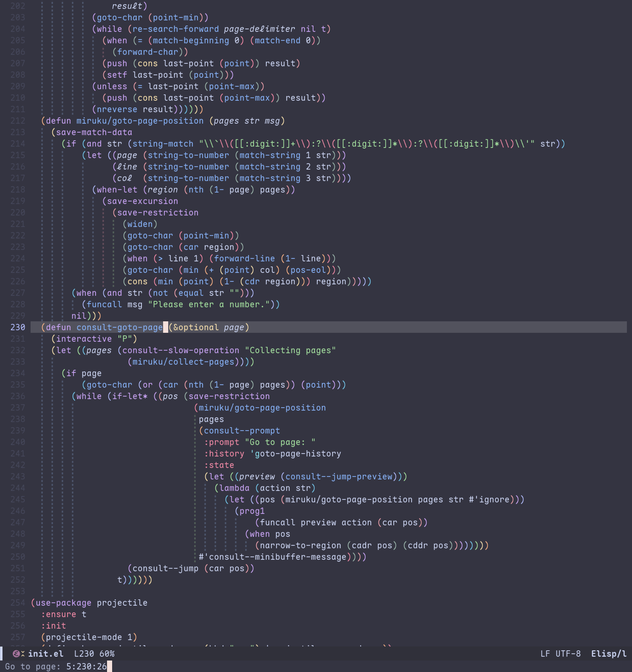The height and width of the screenshot is (672, 632).
Task: Click the 'goto-page-history symbol
Action: click(296, 454)
